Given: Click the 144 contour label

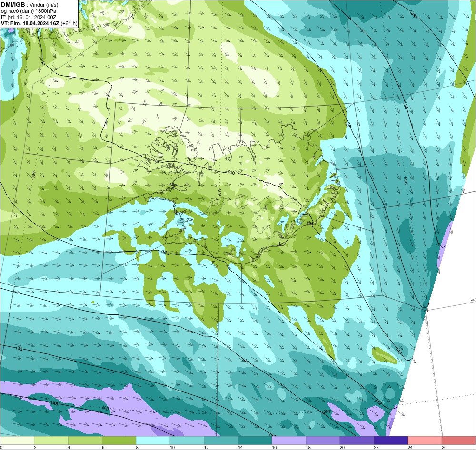Looking at the screenshot, I should pos(246,361).
